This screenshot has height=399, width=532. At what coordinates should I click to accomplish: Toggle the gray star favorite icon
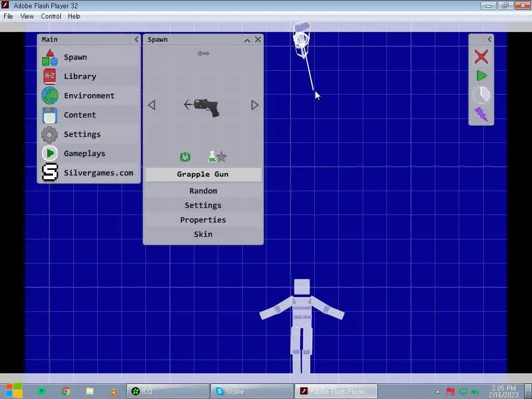click(221, 157)
